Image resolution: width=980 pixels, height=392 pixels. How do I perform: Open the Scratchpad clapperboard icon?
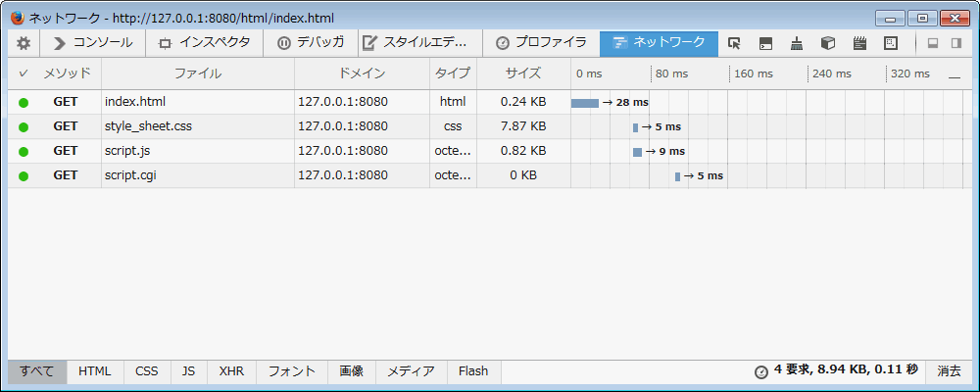(x=859, y=43)
